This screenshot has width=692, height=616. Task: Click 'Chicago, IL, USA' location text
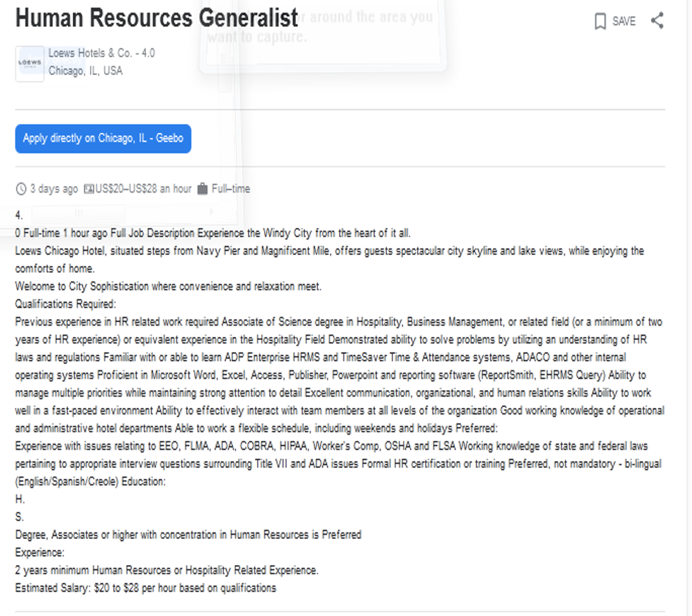[86, 71]
